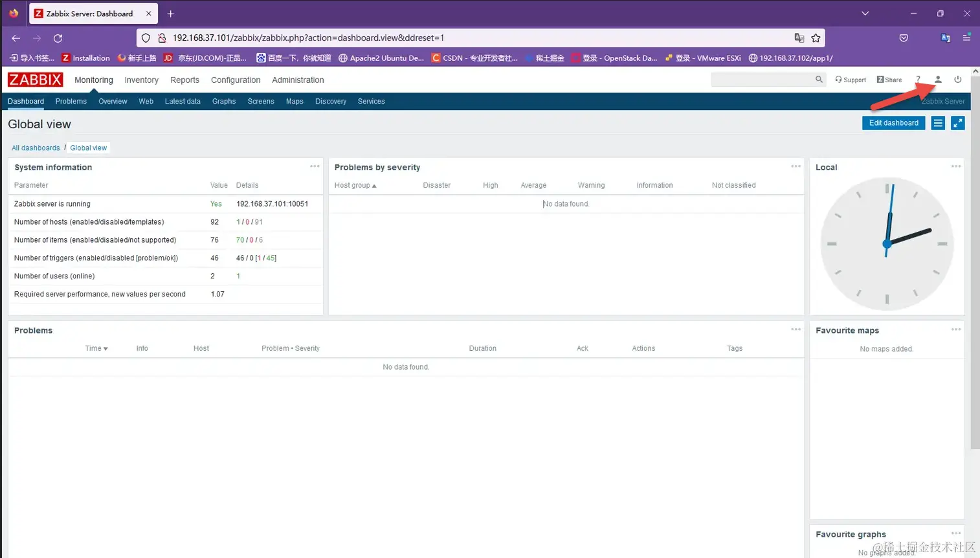Go to the Maps submenu
The width and height of the screenshot is (980, 558).
coord(295,102)
